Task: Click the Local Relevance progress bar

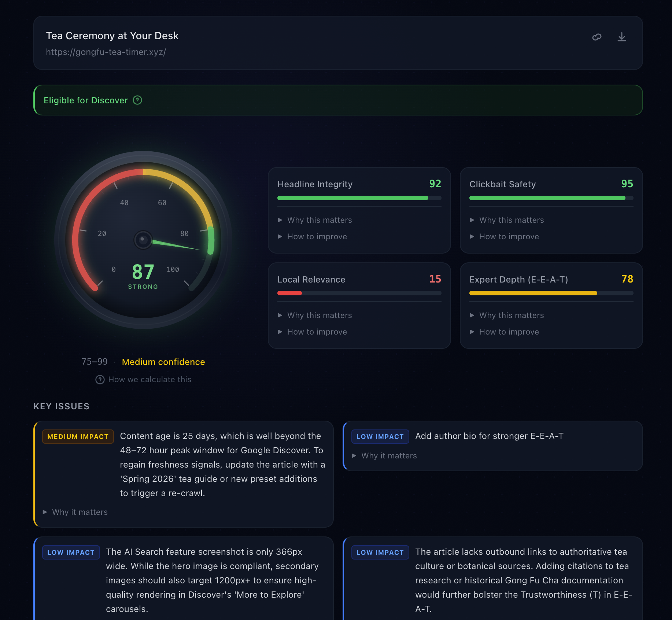Action: coord(359,293)
